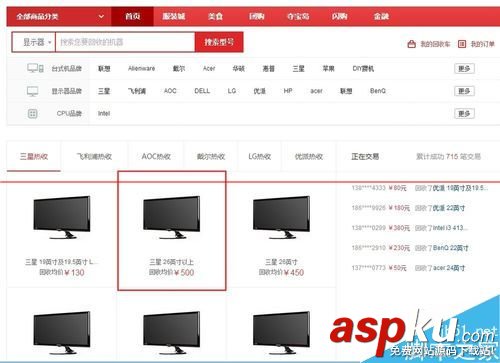Screen dimensions: 500x363
Task: Select 飞利浦 monitor brand
Action: coord(137,91)
